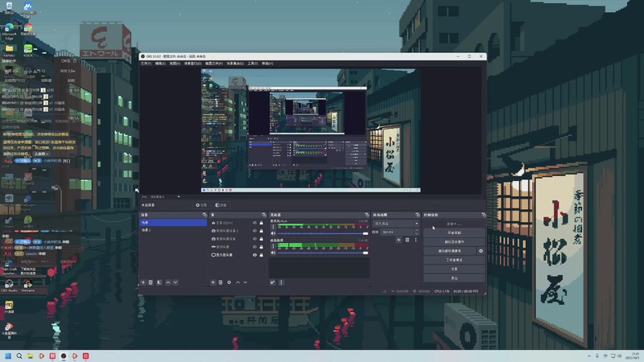
Task: Open transition properties three-dot menu
Action: click(x=415, y=240)
